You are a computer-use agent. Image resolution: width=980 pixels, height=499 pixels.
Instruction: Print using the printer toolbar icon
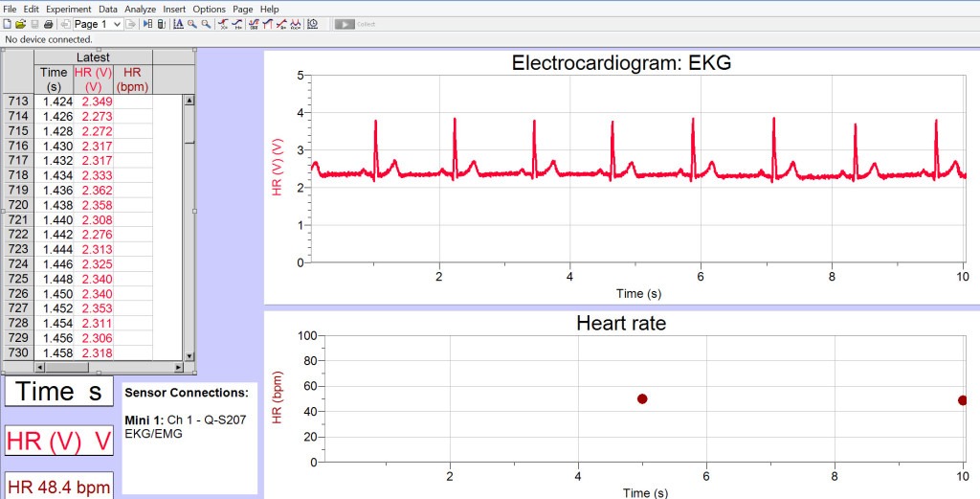point(49,24)
